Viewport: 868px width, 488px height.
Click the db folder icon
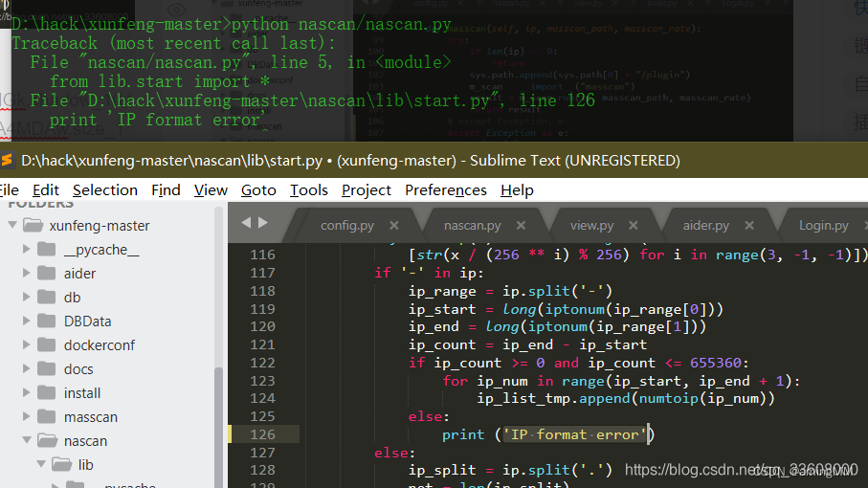pos(47,297)
